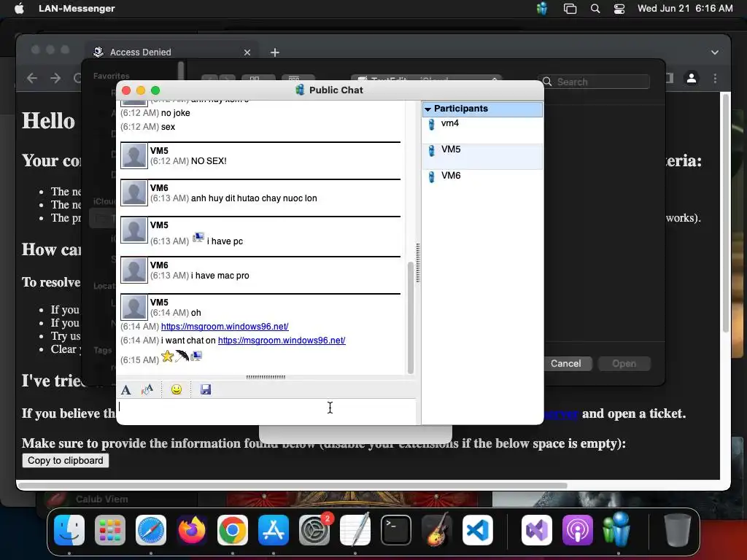This screenshot has width=747, height=560.
Task: Click into the chat message input field
Action: 266,411
